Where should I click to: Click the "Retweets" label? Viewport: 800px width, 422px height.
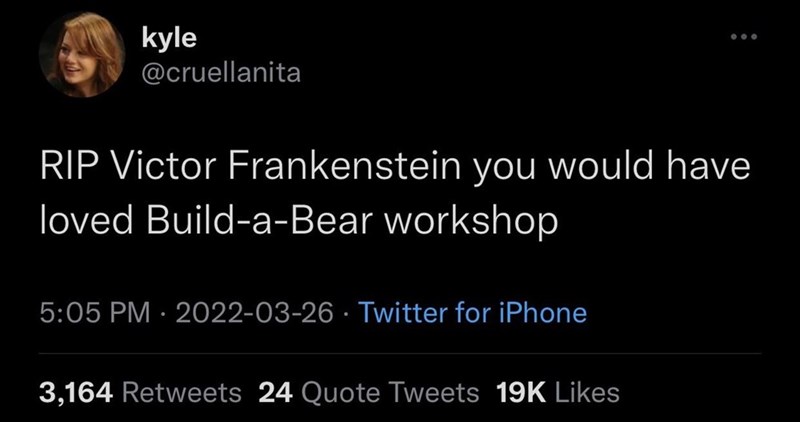click(182, 392)
